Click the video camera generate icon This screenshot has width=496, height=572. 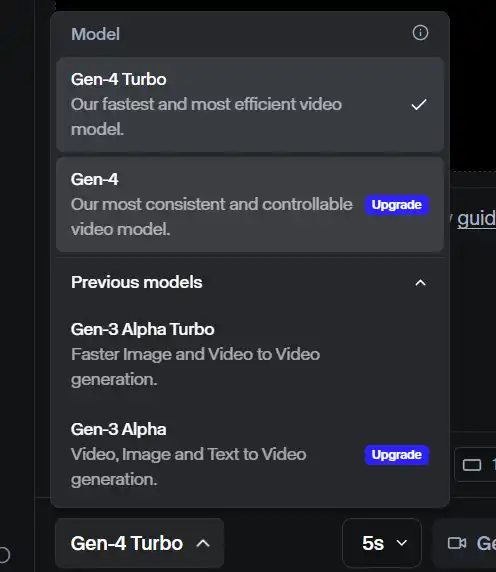coord(457,543)
